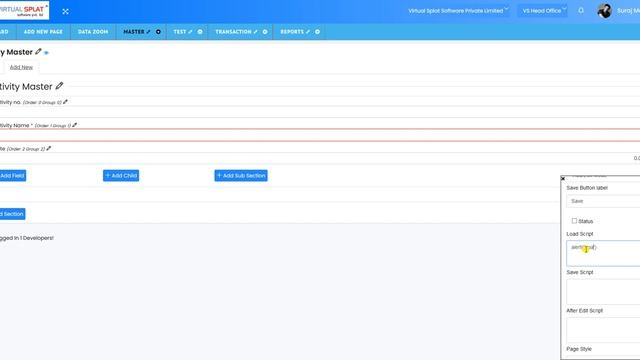Click the pencil icon next to MASTER
This screenshot has width=640, height=360.
148,32
